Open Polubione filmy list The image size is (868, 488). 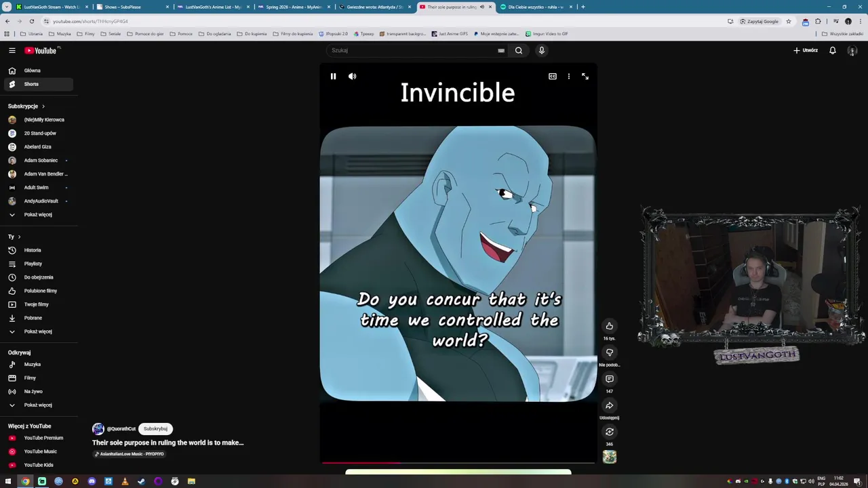pos(39,291)
